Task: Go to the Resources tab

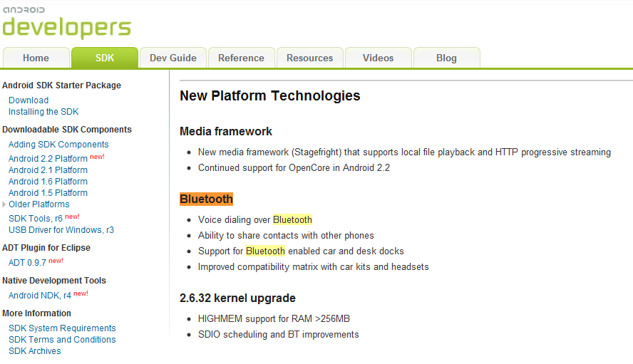Action: click(x=310, y=58)
